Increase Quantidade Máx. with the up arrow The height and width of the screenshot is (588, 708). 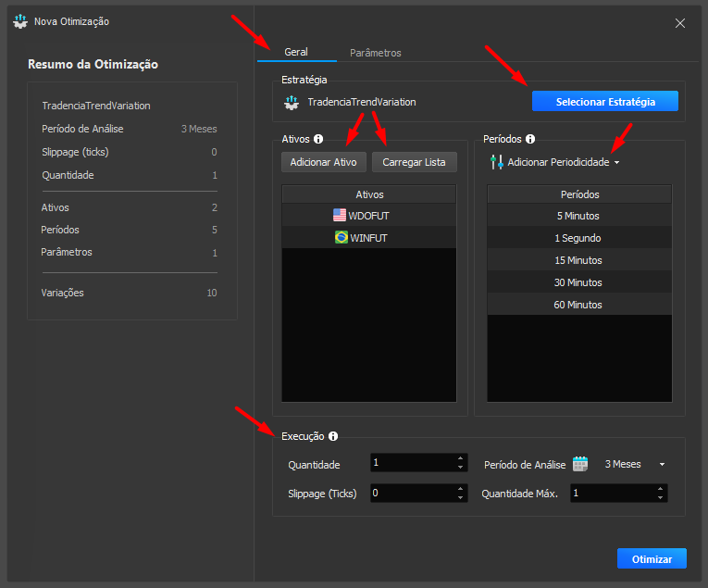[660, 489]
